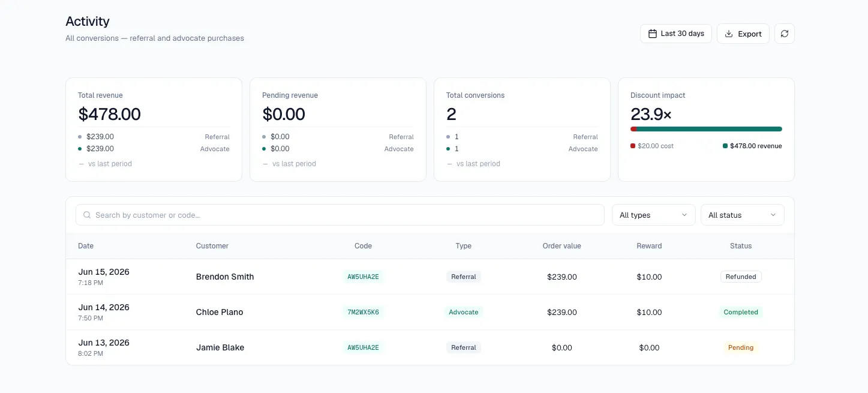Click code AW5UHA2E in Jamie Blake row

(x=364, y=347)
